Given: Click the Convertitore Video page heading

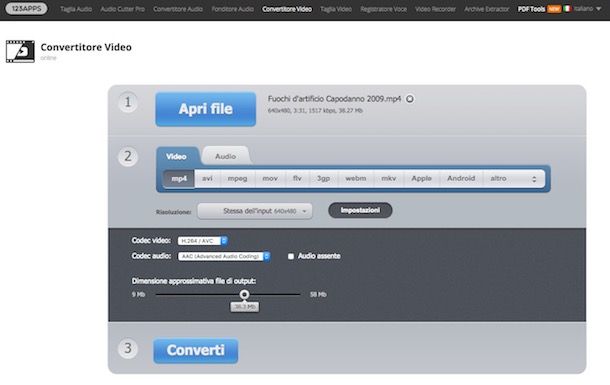Looking at the screenshot, I should [86, 47].
